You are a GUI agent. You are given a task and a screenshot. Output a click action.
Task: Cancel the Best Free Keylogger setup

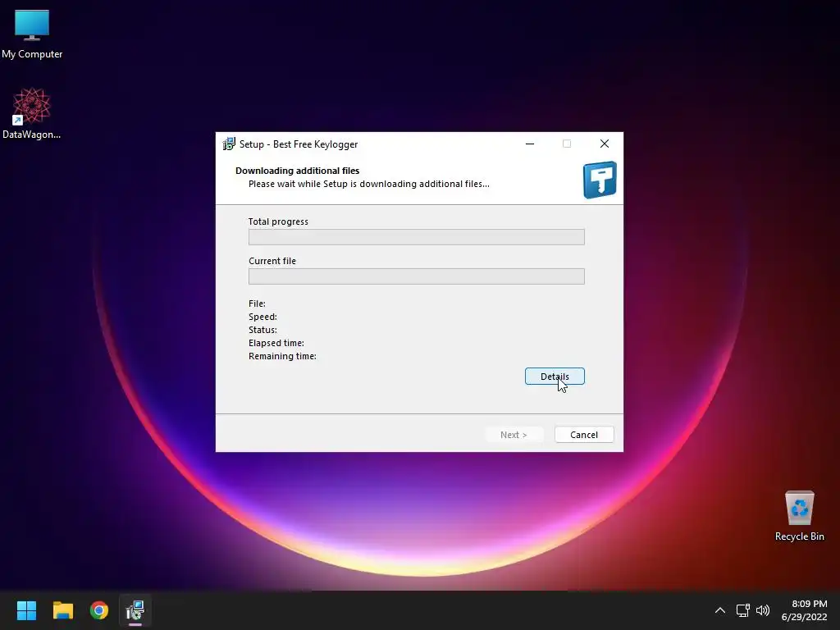584,435
